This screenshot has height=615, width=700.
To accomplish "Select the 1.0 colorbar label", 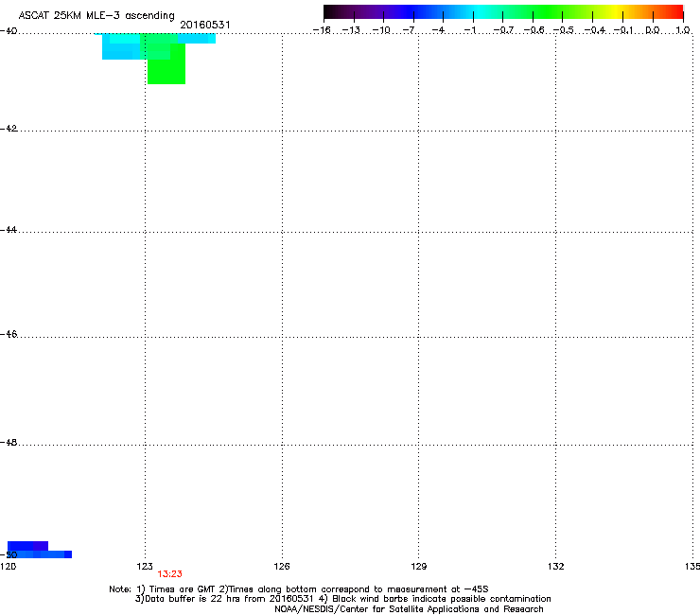I will coord(683,30).
